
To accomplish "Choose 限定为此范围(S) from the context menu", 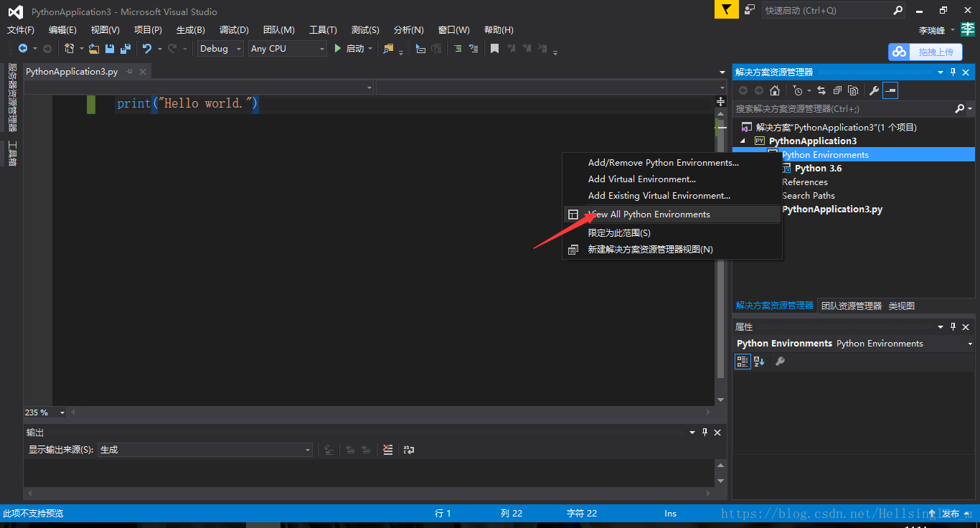I will [672, 233].
